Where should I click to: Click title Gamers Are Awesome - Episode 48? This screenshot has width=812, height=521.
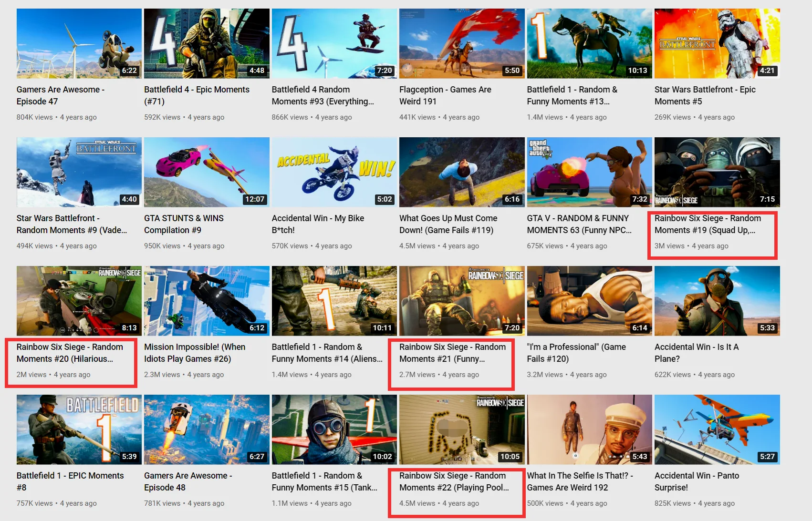coord(188,481)
